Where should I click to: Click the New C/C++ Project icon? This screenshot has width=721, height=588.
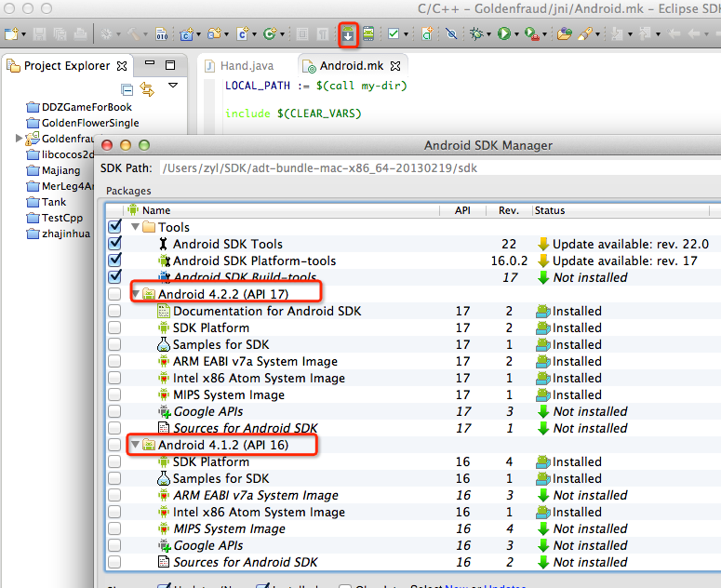[186, 34]
